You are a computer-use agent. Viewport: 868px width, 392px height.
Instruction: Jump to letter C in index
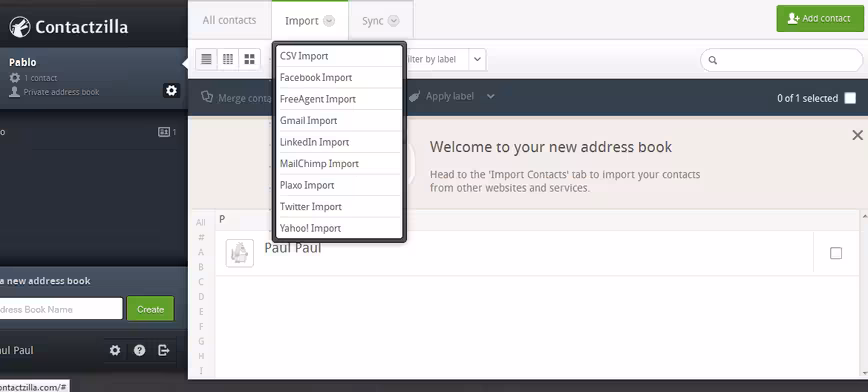click(201, 282)
